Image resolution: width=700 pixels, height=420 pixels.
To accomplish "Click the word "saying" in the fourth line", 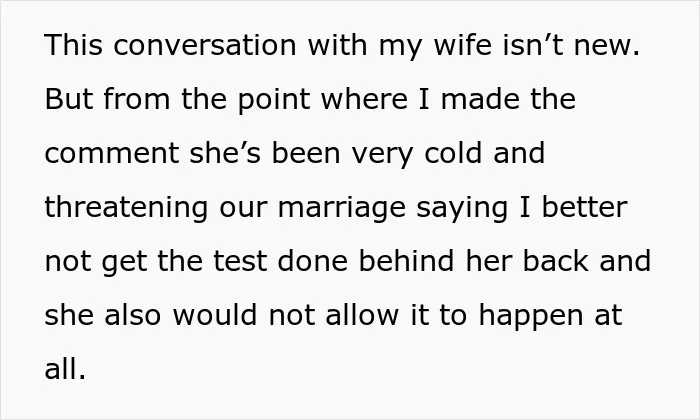I will click(462, 208).
